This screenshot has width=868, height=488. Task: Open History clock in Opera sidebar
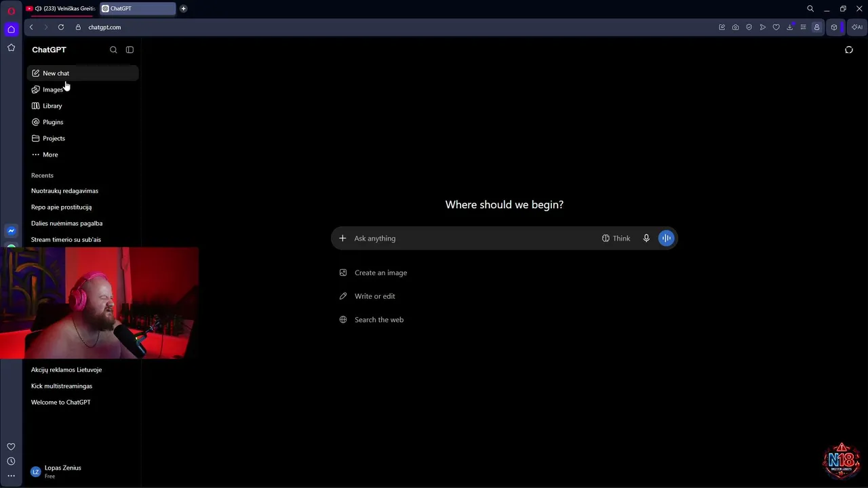click(x=11, y=462)
